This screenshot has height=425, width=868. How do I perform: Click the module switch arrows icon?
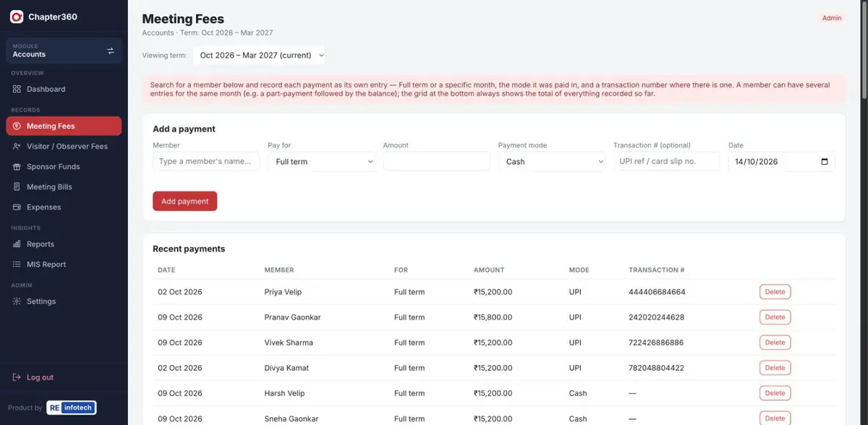[111, 51]
